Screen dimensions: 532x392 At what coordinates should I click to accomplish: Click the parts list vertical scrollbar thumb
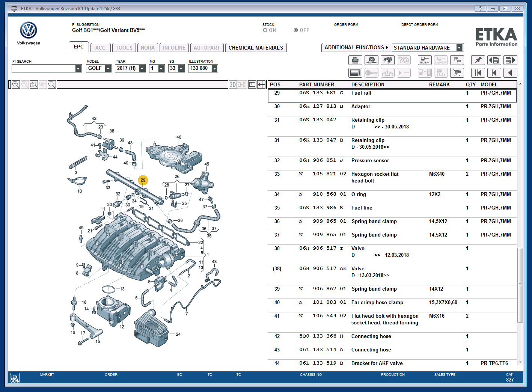pos(520,285)
